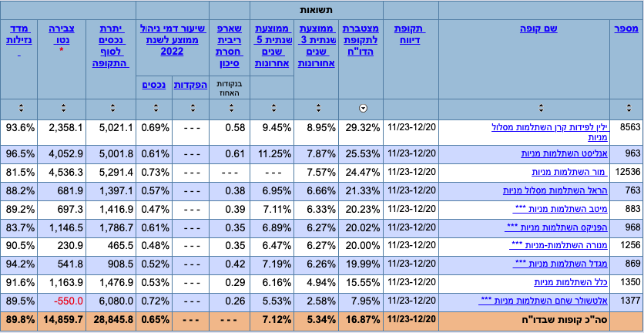Open fund הפניקס השתלמות מניות
The width and height of the screenshot is (644, 333).
(556, 227)
